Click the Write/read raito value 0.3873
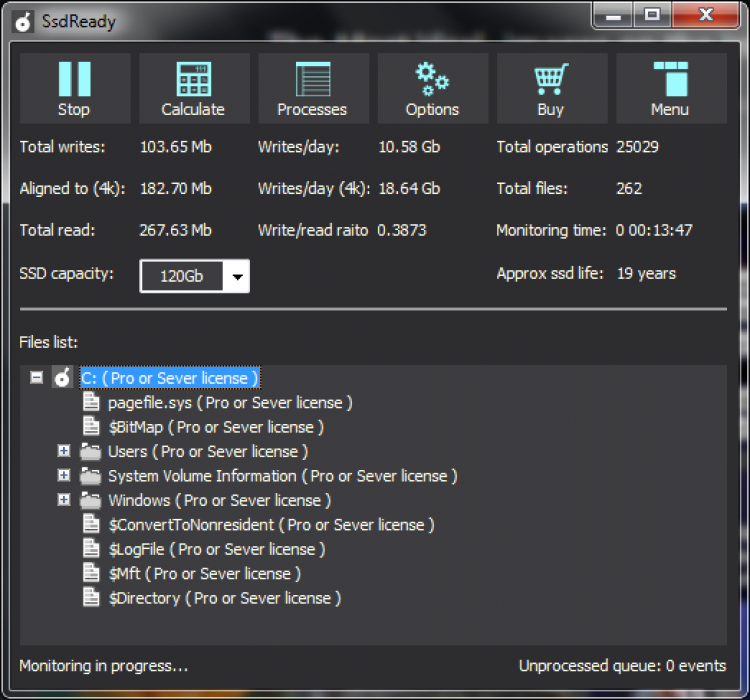The image size is (750, 700). click(x=402, y=230)
